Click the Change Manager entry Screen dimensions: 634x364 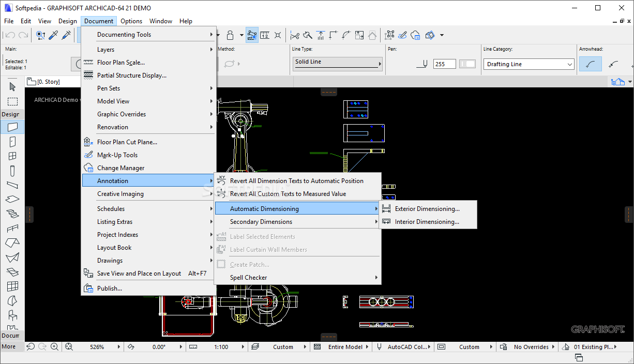tap(148, 168)
